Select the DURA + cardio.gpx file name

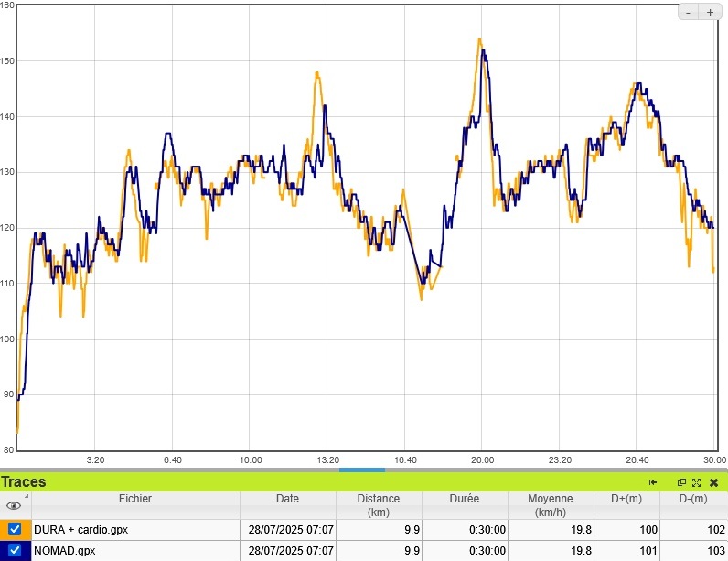coord(80,529)
